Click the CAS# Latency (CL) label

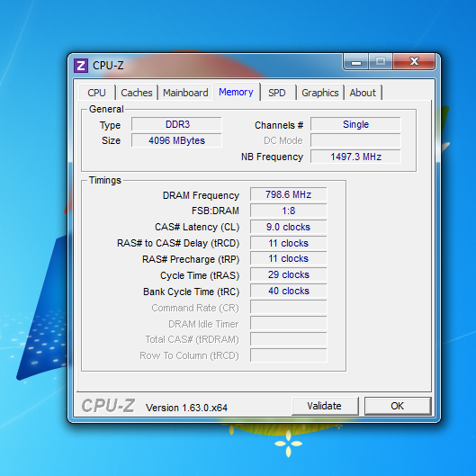[197, 227]
